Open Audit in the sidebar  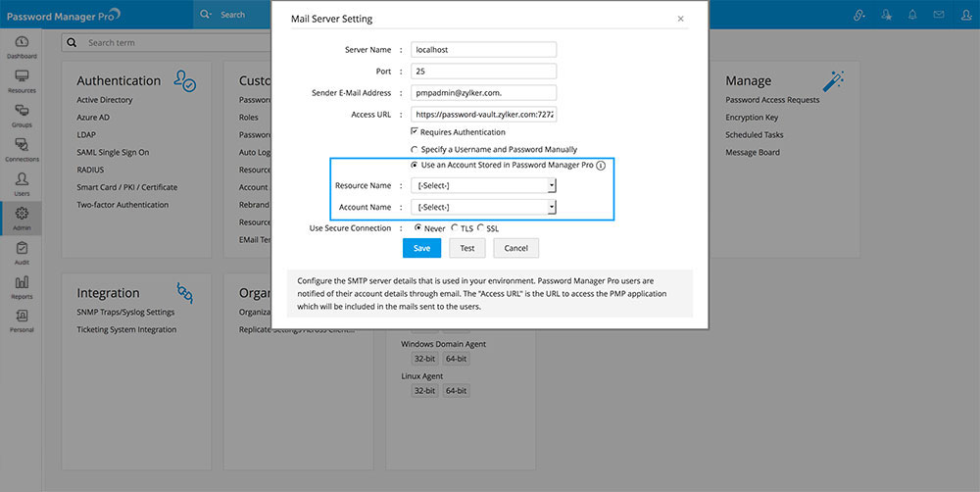point(22,253)
